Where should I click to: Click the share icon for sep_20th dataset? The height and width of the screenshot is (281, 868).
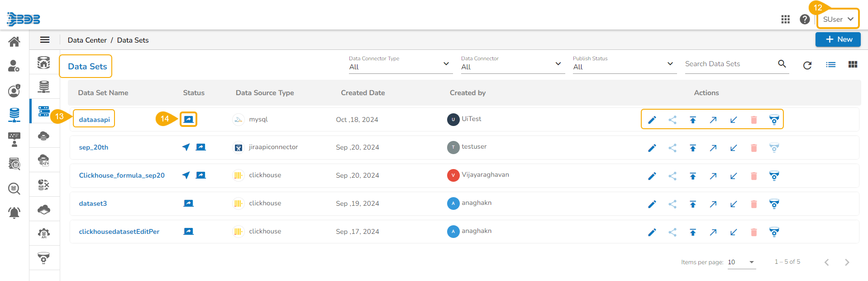[672, 148]
